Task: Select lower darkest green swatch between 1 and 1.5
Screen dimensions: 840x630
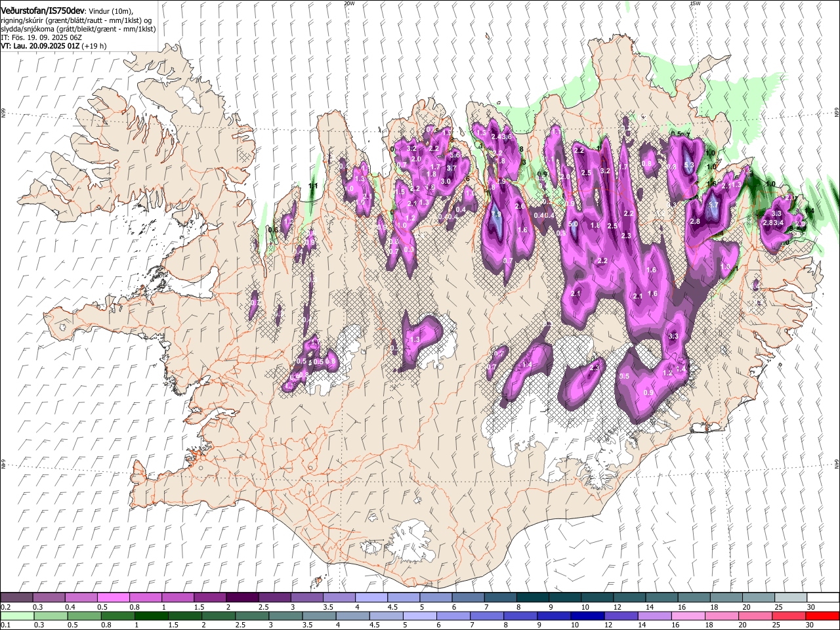Action: 151,616
